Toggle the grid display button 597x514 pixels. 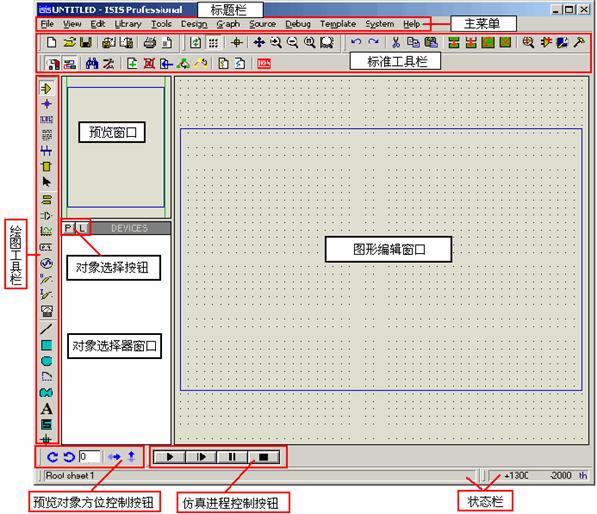213,43
